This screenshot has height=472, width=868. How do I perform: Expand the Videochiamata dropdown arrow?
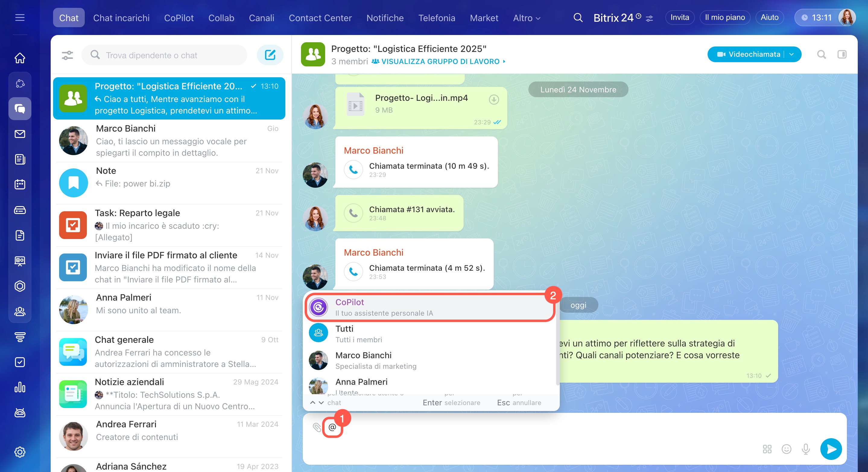tap(791, 54)
